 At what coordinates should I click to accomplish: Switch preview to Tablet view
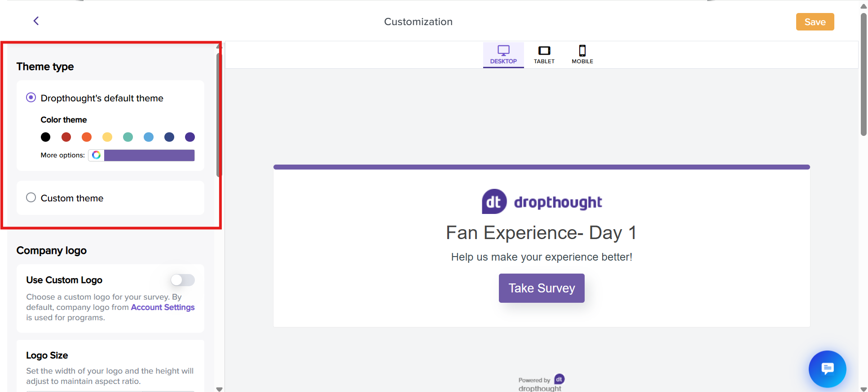pos(544,55)
